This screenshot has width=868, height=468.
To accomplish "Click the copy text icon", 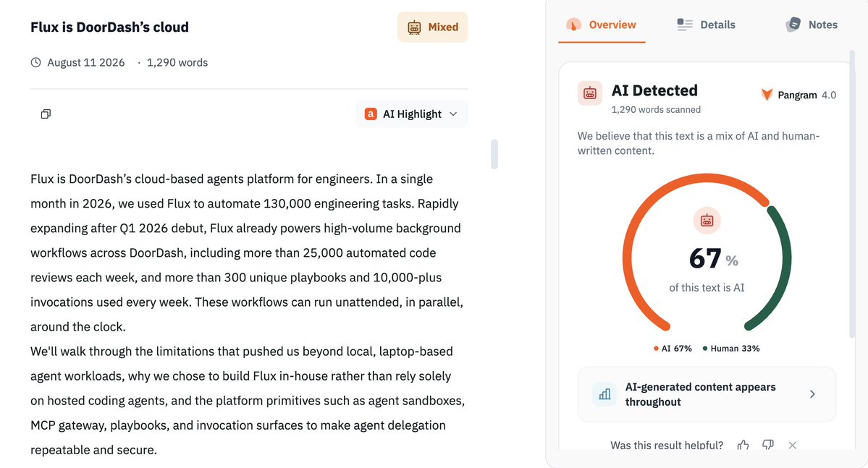I will click(x=46, y=114).
